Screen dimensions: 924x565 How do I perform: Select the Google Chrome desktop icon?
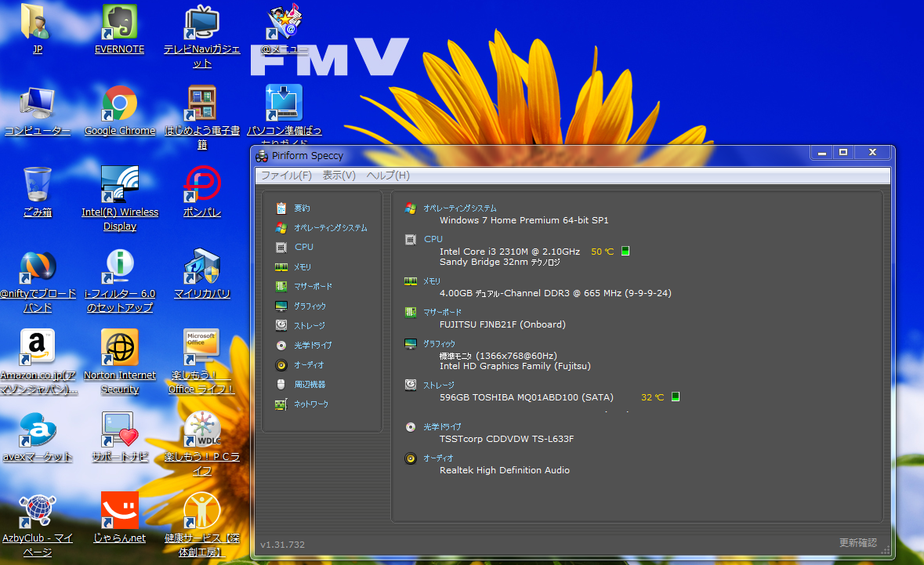[x=120, y=110]
